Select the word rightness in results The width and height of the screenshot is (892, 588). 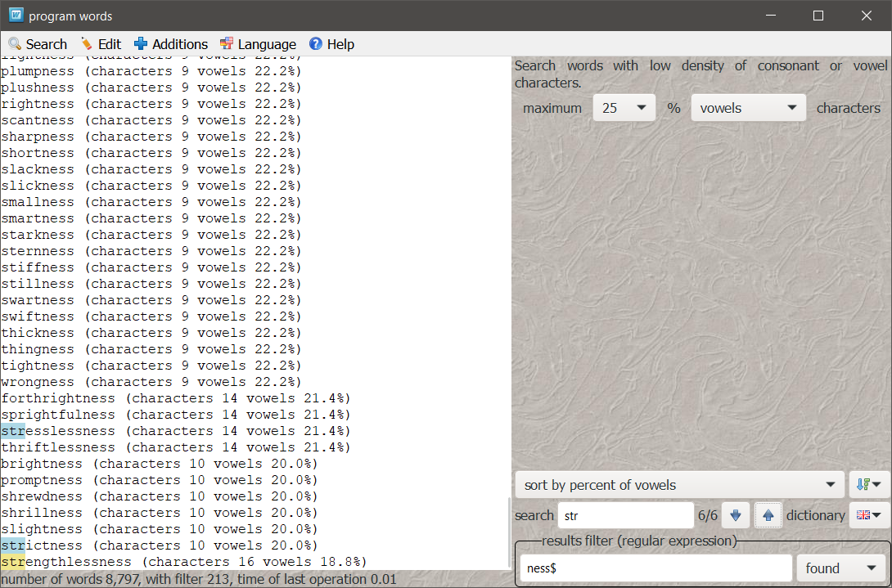coord(38,104)
